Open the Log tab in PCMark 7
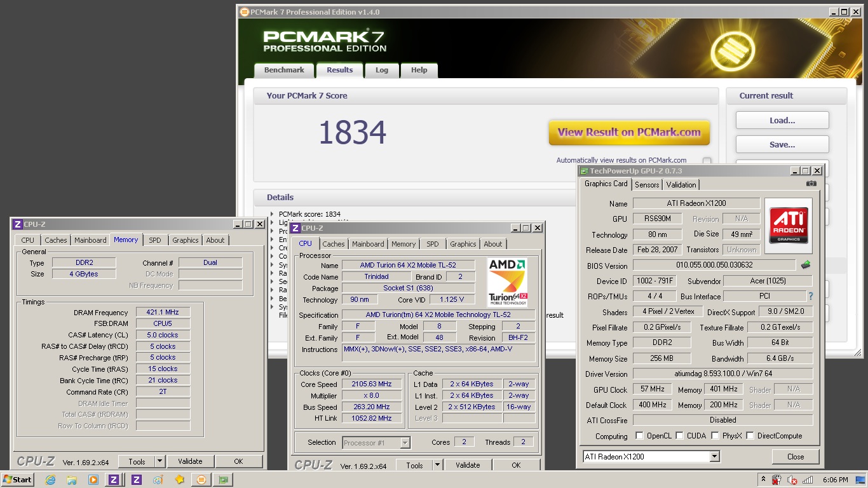This screenshot has height=488, width=868. [382, 70]
